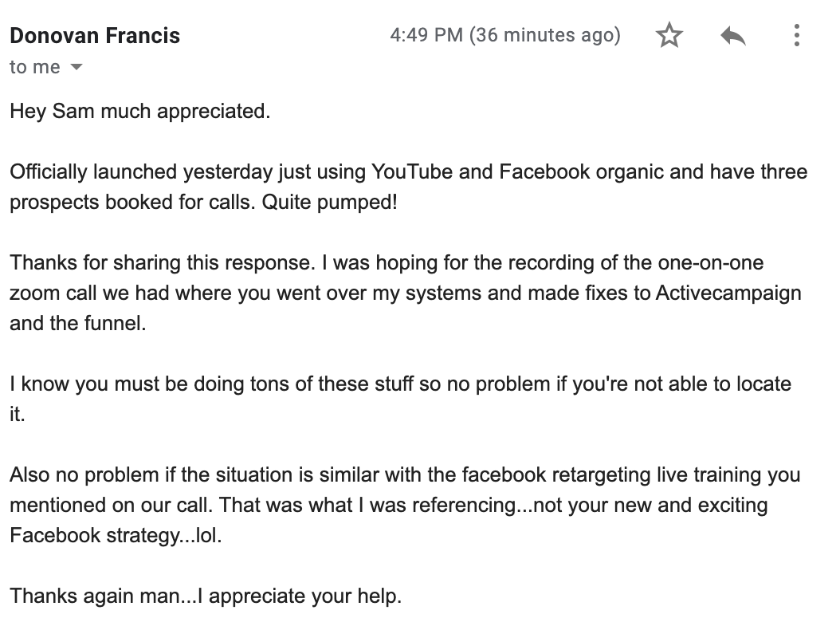Reply using the arrow icon
The width and height of the screenshot is (840, 622).
pos(733,36)
